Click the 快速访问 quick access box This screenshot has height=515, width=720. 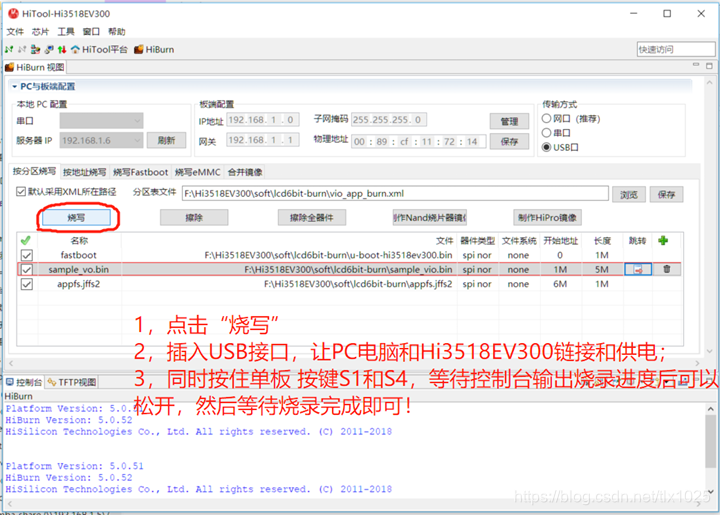coord(676,49)
